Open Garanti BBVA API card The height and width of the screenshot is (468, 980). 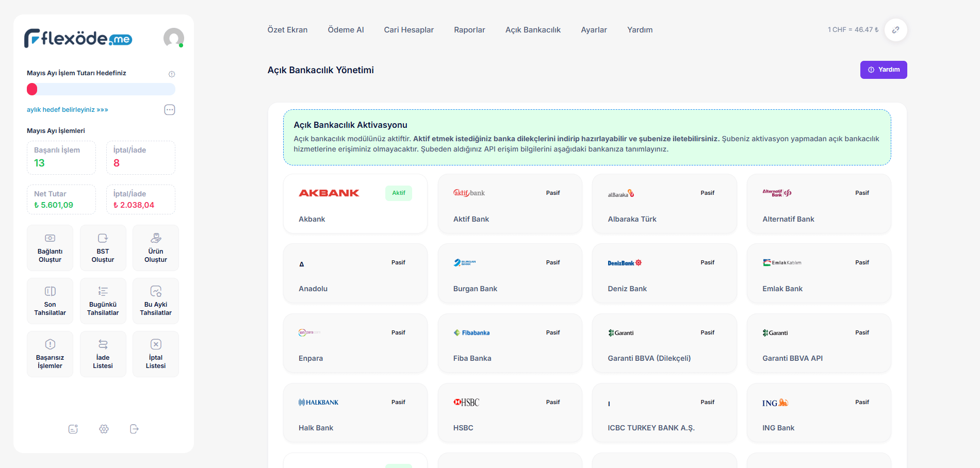pyautogui.click(x=819, y=343)
